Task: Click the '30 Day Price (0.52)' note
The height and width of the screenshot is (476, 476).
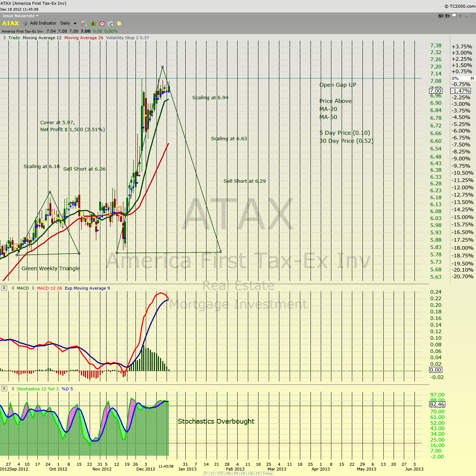Action: point(346,141)
